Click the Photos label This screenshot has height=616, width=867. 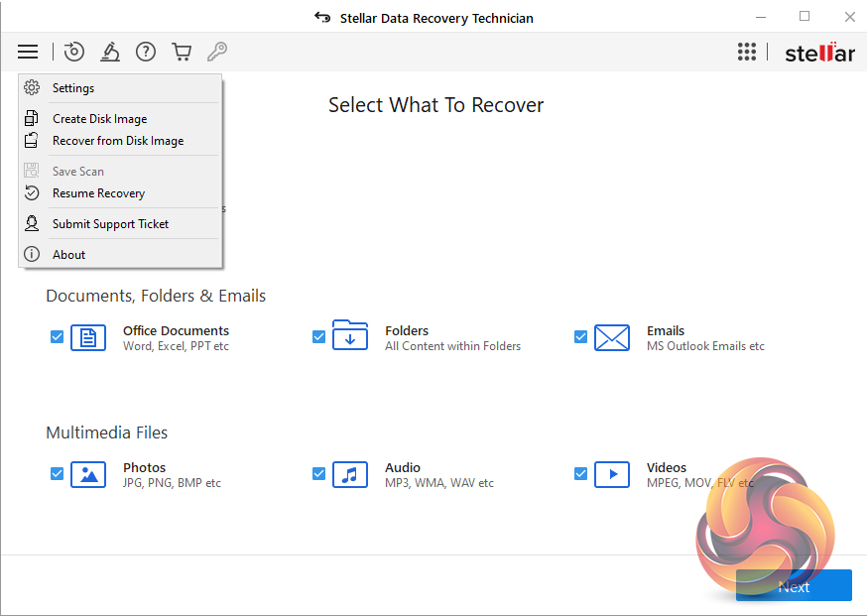pyautogui.click(x=144, y=468)
